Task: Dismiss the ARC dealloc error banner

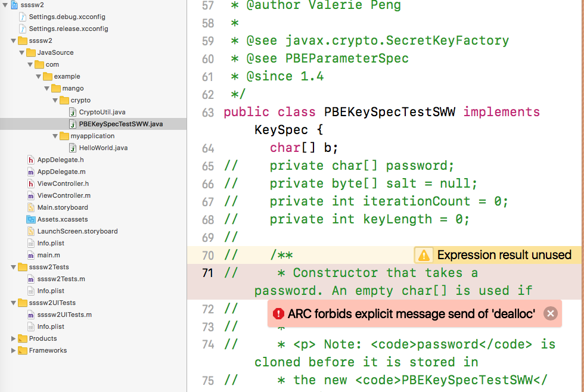Action: 550,313
